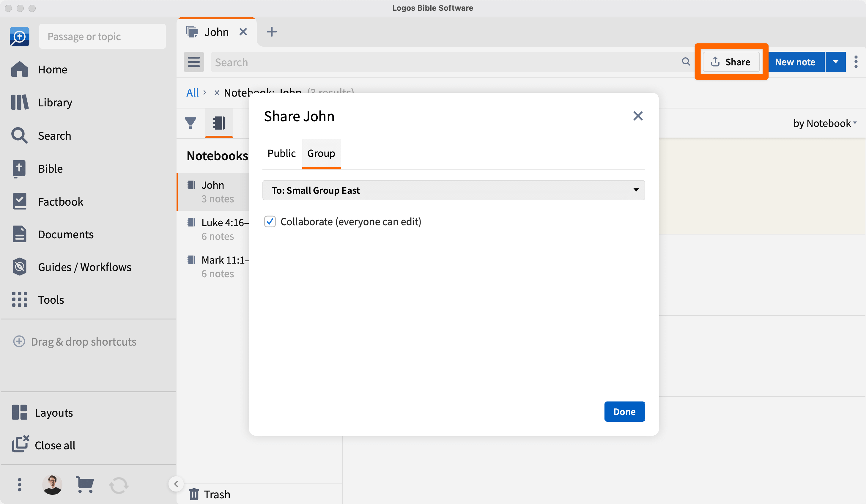This screenshot has height=504, width=866.
Task: Remove the Notebook: John filter
Action: 216,93
